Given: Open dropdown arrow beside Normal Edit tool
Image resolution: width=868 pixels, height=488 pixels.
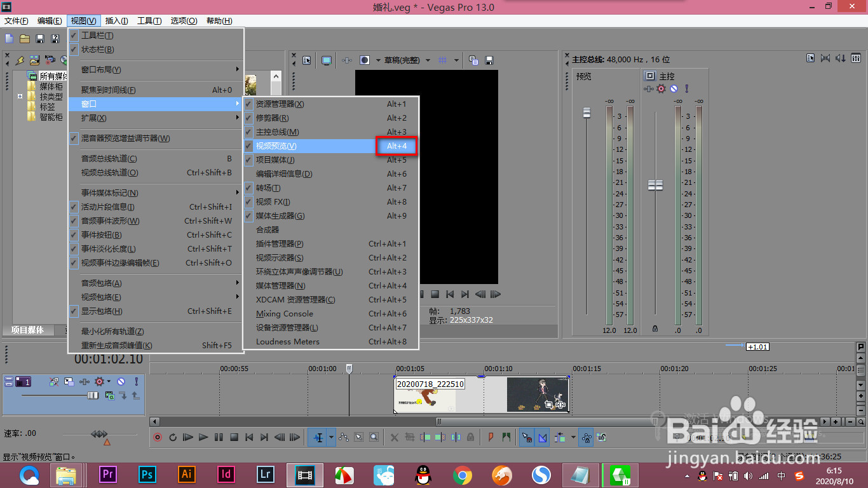Looking at the screenshot, I should tap(331, 437).
